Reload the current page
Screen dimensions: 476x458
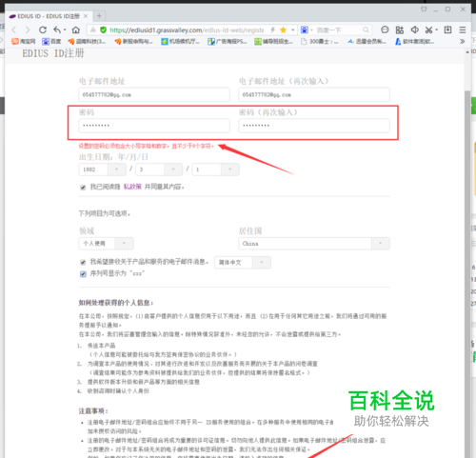pos(43,30)
